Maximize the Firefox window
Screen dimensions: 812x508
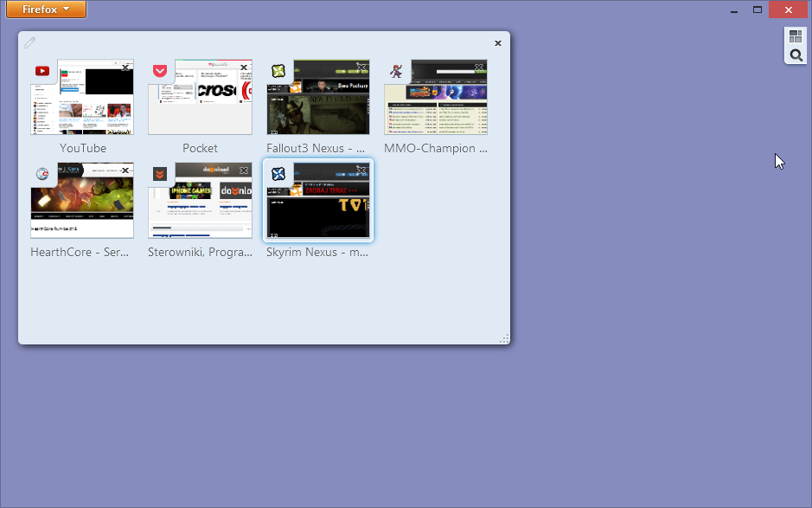pyautogui.click(x=758, y=10)
